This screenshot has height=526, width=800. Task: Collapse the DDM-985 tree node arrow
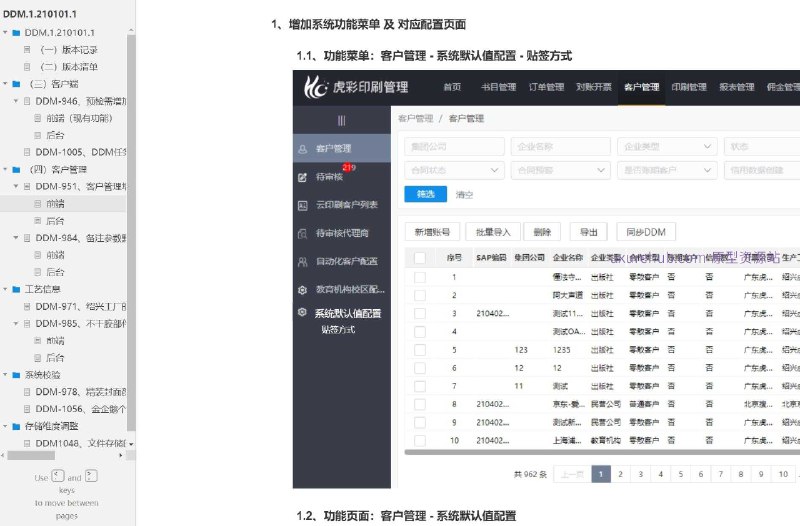pos(16,323)
